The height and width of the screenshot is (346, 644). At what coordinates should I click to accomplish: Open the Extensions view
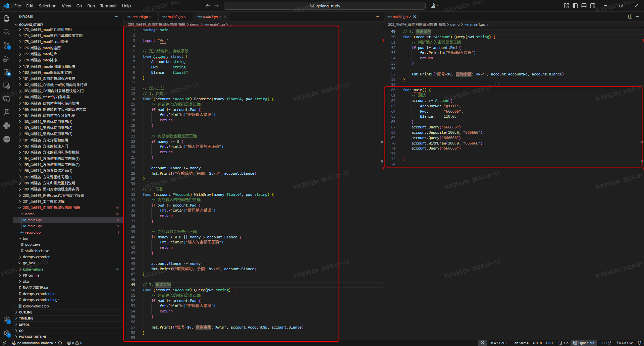point(6,72)
